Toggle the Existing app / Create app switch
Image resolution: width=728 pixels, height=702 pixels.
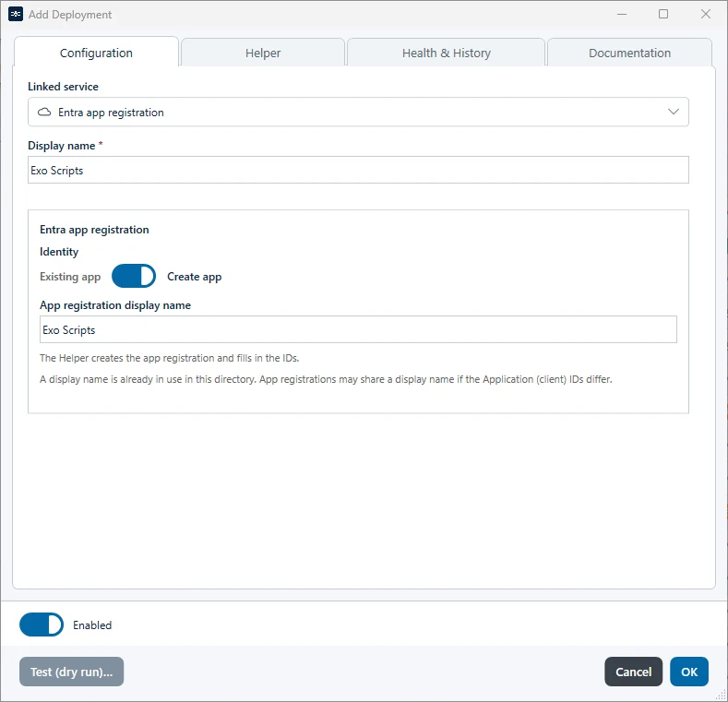[x=134, y=276]
